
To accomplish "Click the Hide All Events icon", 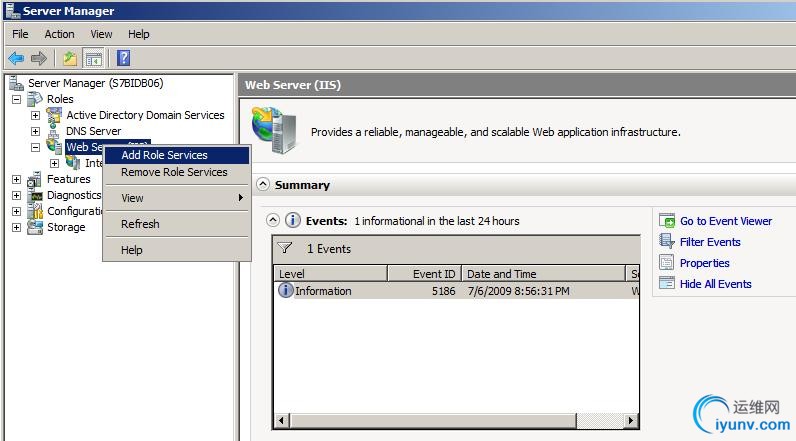I will coord(667,283).
